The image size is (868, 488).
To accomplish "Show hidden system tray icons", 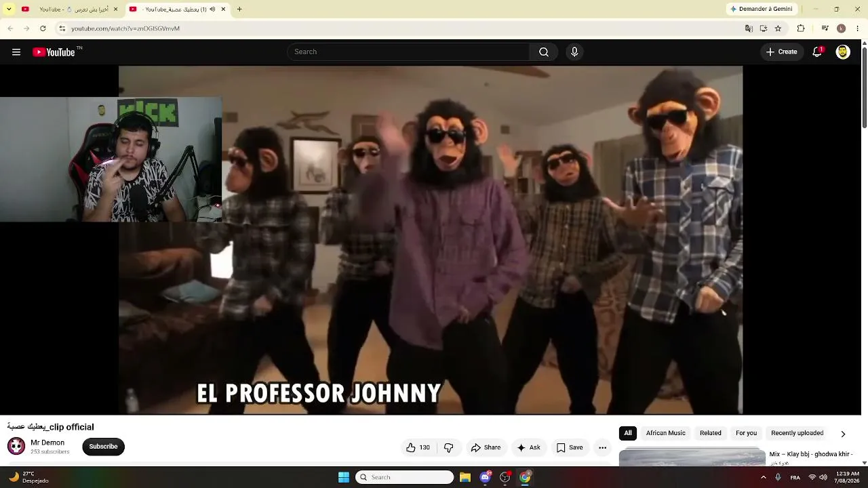I will 764,477.
